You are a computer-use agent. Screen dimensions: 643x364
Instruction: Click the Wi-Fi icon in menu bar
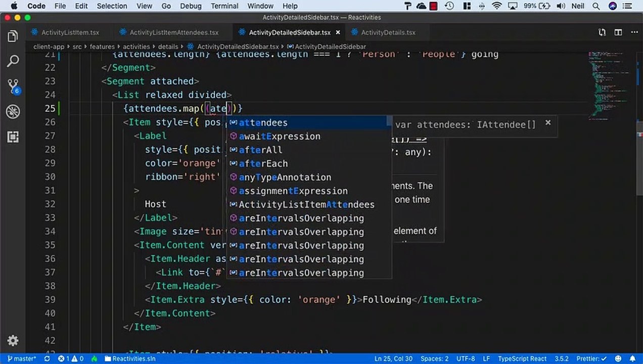496,6
